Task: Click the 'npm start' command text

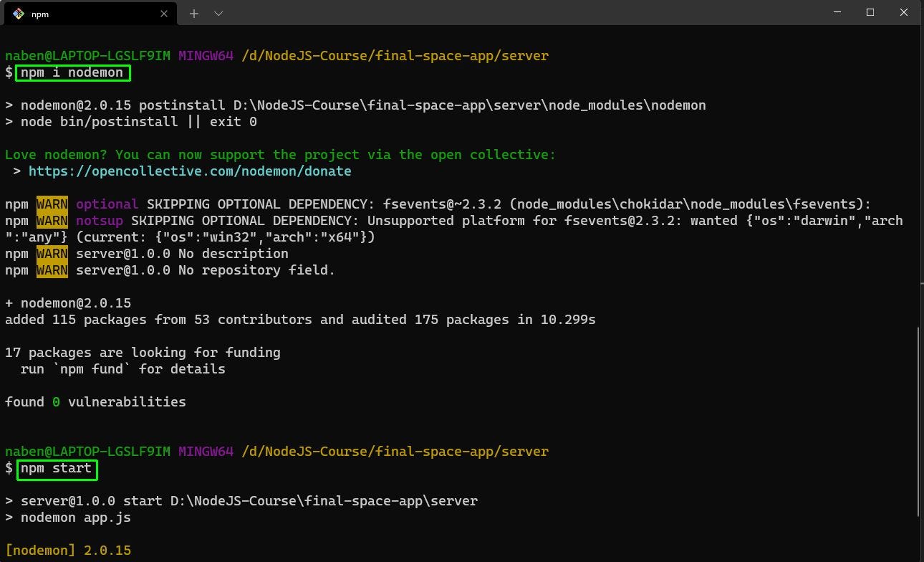Action: click(x=56, y=468)
